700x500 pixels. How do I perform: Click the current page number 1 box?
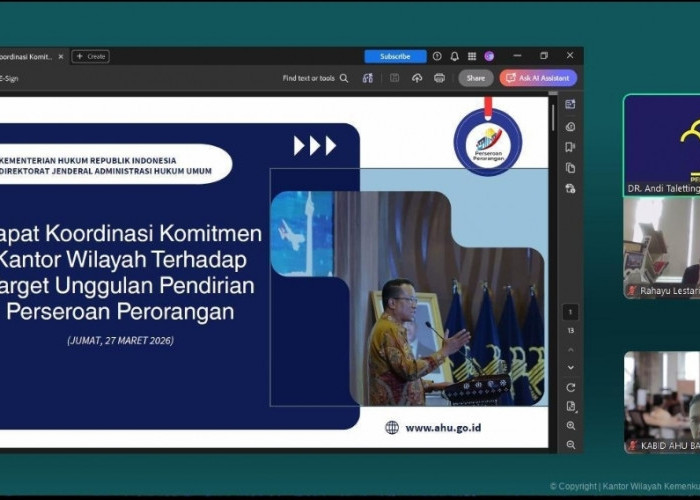pyautogui.click(x=570, y=312)
